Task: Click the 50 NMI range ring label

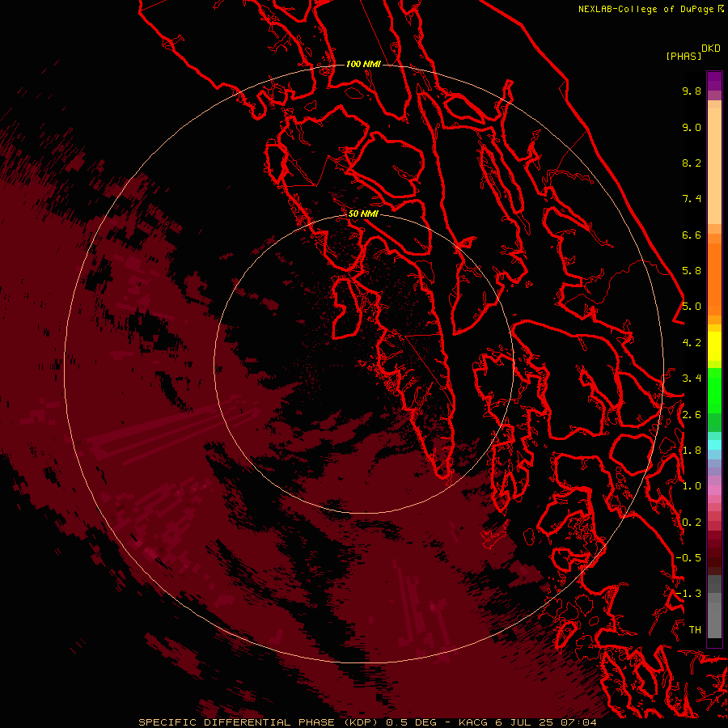Action: 363,214
